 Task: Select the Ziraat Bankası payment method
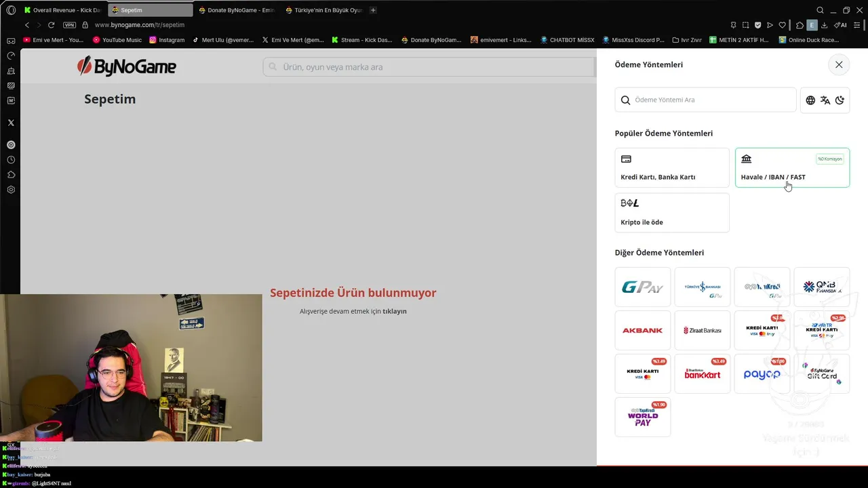(x=703, y=331)
